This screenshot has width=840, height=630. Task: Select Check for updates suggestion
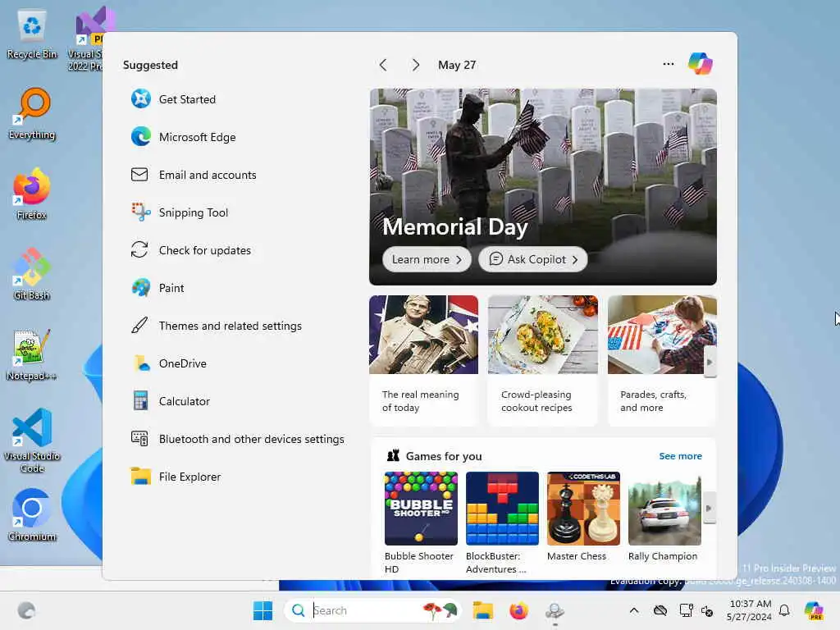pos(190,250)
